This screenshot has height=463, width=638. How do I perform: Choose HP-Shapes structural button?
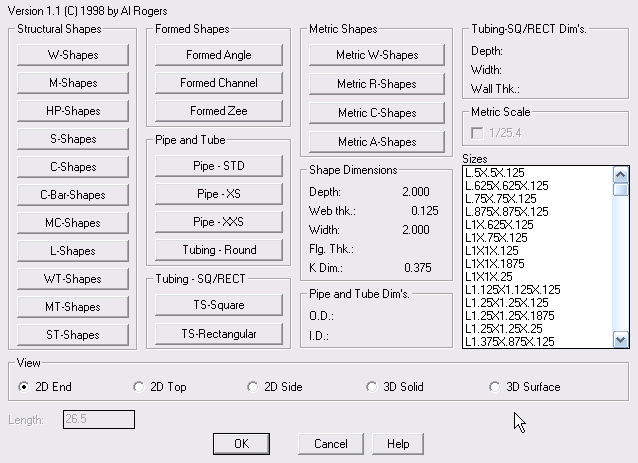click(x=73, y=111)
